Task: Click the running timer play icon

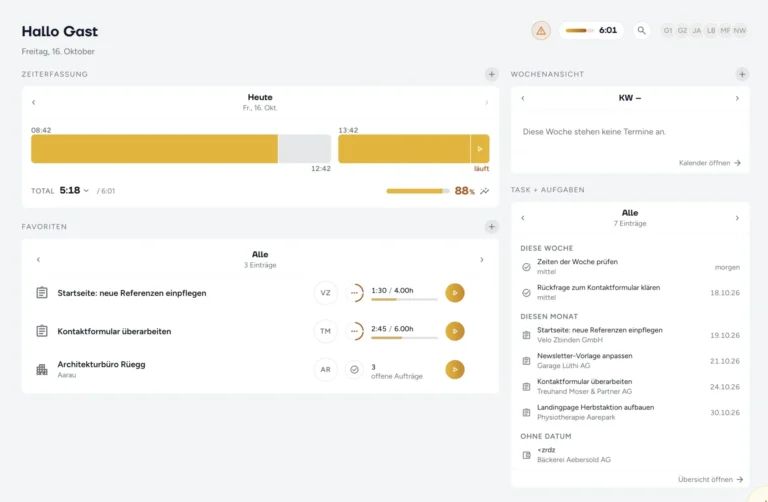Action: 480,149
